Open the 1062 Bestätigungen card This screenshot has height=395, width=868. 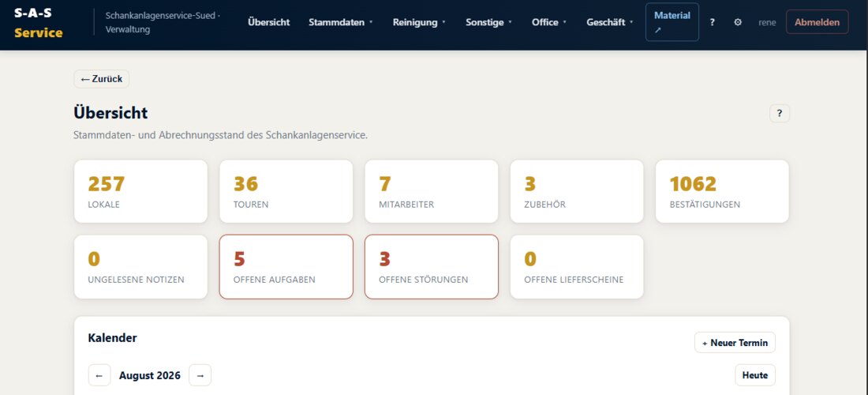722,192
